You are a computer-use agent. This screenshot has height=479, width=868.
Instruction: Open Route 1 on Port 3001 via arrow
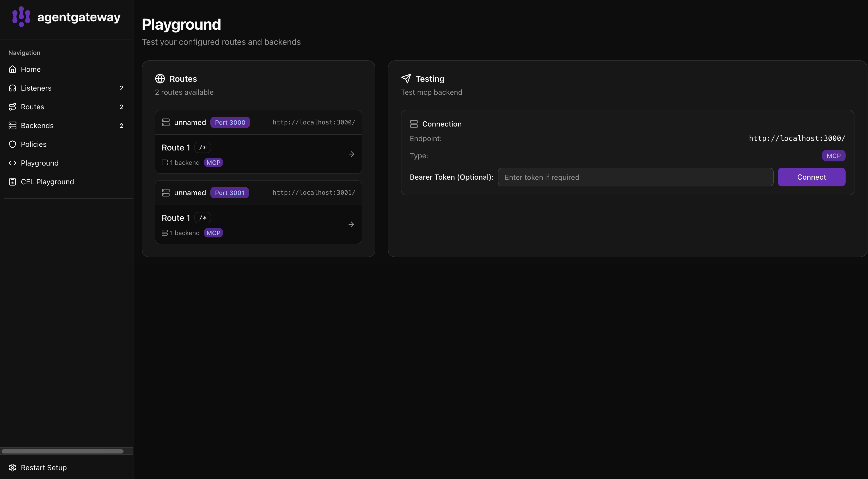351,224
